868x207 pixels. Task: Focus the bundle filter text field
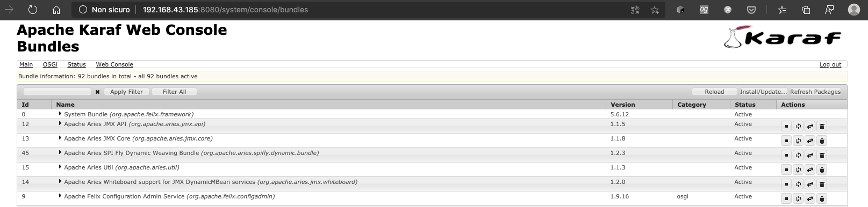pyautogui.click(x=57, y=92)
